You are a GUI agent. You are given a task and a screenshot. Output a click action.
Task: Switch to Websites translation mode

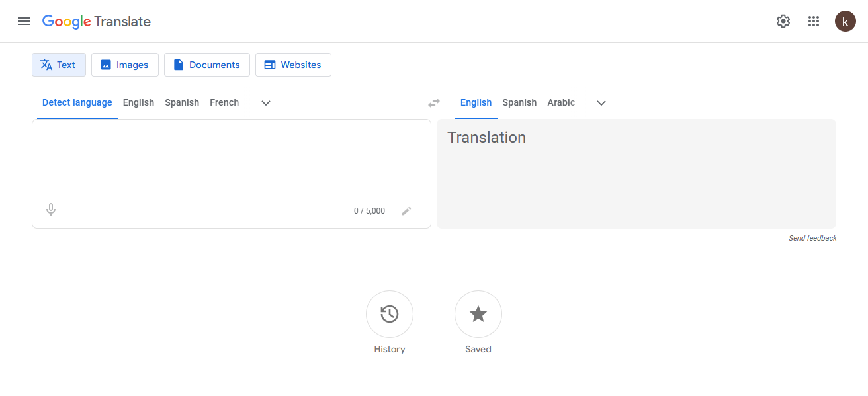[x=293, y=65]
